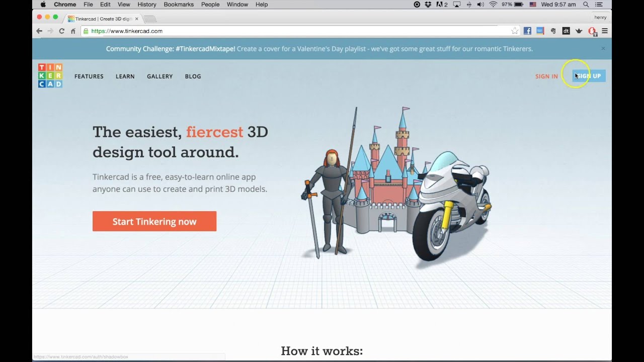
Task: Close the Tinkercad browser tab
Action: pyautogui.click(x=136, y=19)
